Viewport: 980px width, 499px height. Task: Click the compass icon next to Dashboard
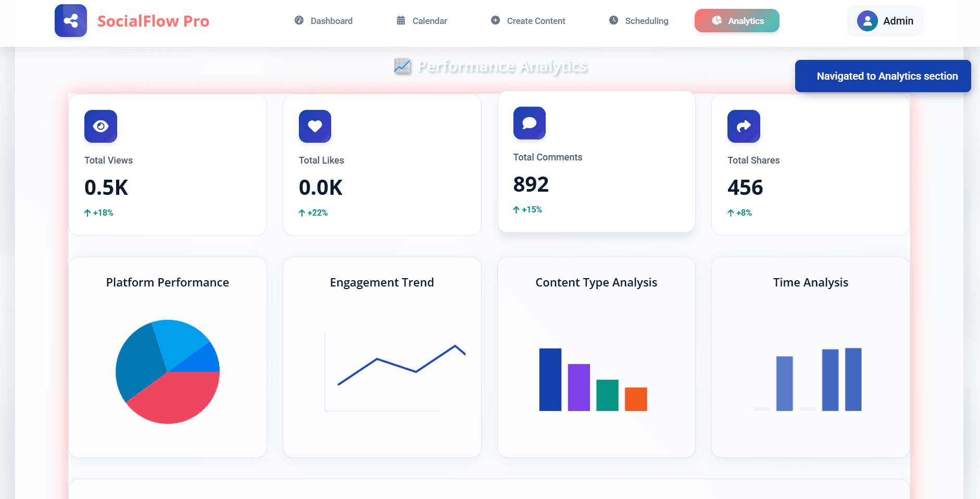click(x=299, y=20)
